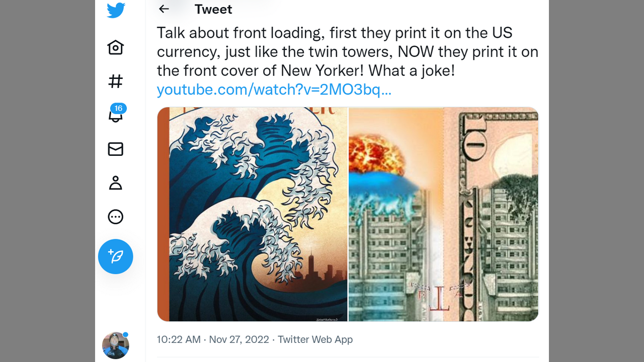
Task: Open Notifications via the bell icon
Action: pos(116,116)
